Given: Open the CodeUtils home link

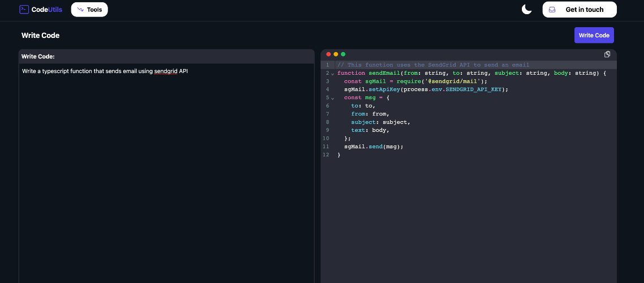Looking at the screenshot, I should (41, 10).
